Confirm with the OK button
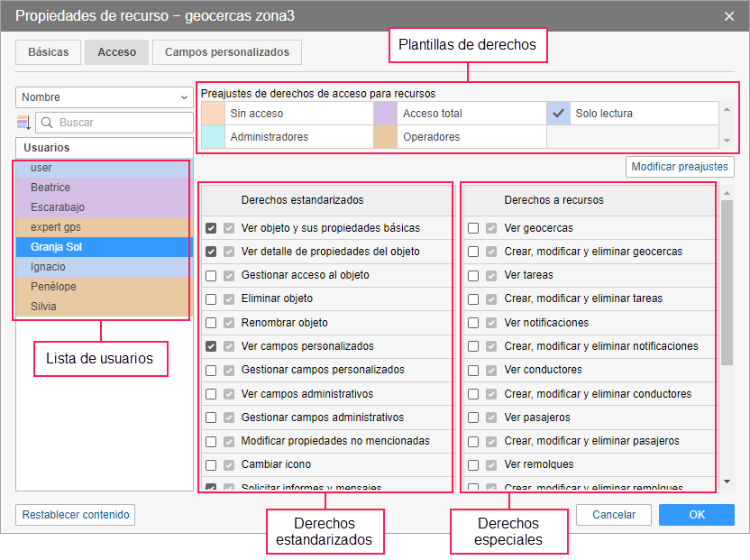The width and height of the screenshot is (750, 560). coord(697,515)
